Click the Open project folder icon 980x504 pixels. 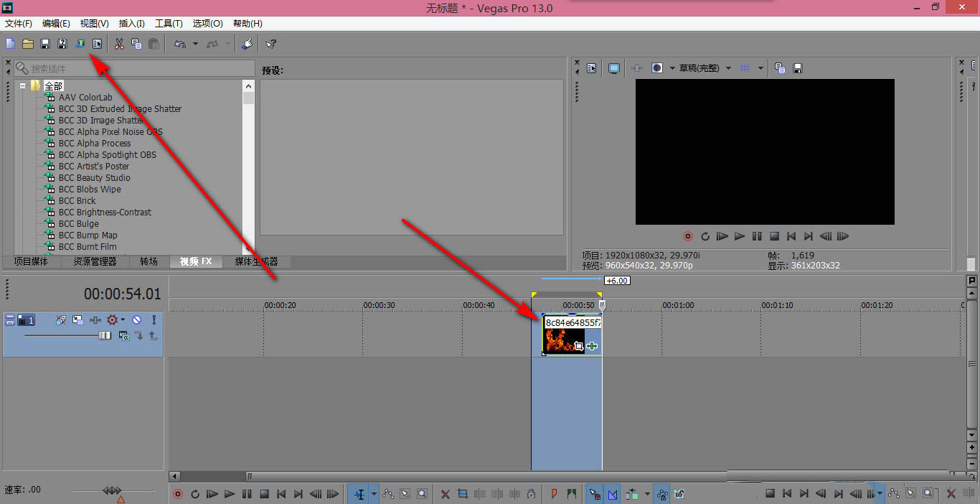click(x=27, y=45)
